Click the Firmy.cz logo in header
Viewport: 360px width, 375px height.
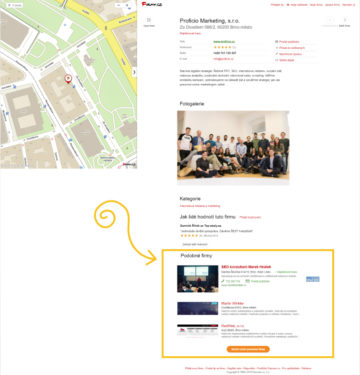(152, 4)
